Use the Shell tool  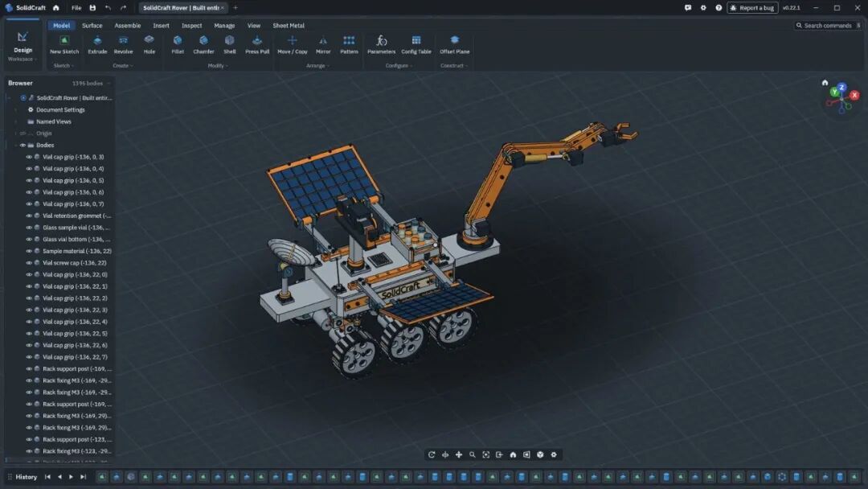click(229, 45)
